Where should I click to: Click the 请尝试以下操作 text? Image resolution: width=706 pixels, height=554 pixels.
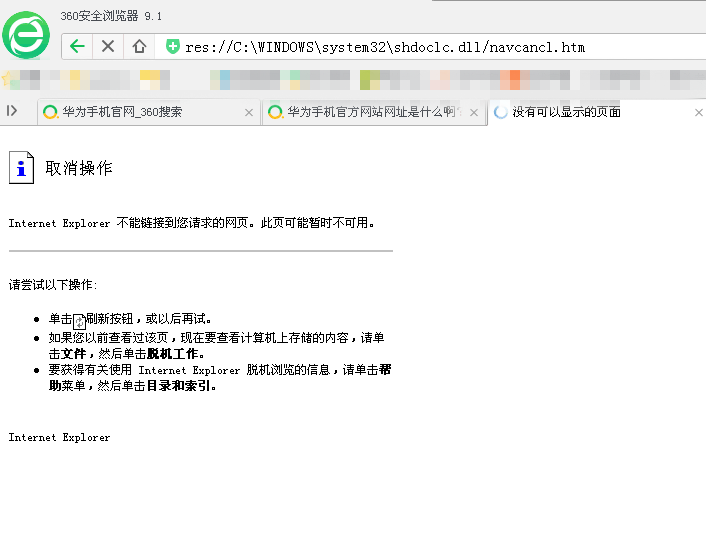[53, 285]
